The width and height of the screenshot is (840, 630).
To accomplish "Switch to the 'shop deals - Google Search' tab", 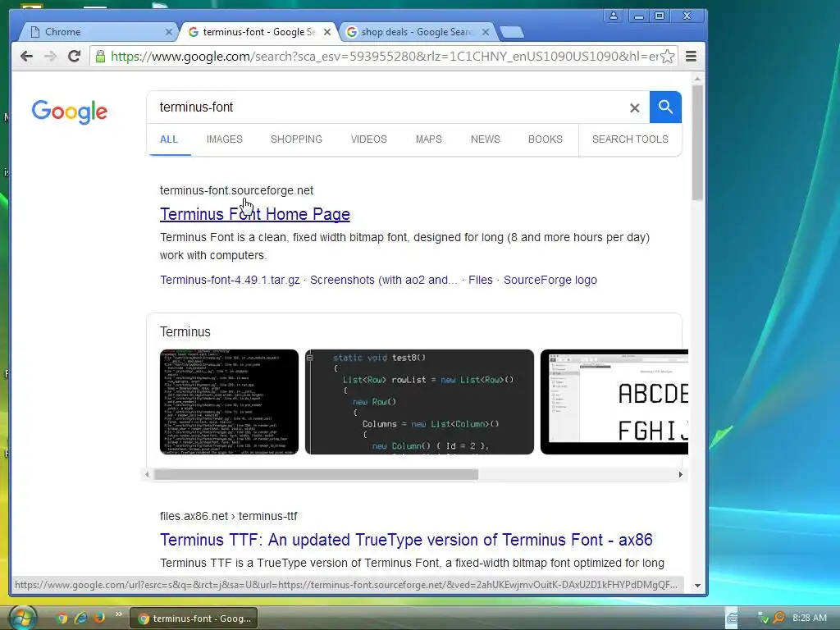I will pos(418,32).
